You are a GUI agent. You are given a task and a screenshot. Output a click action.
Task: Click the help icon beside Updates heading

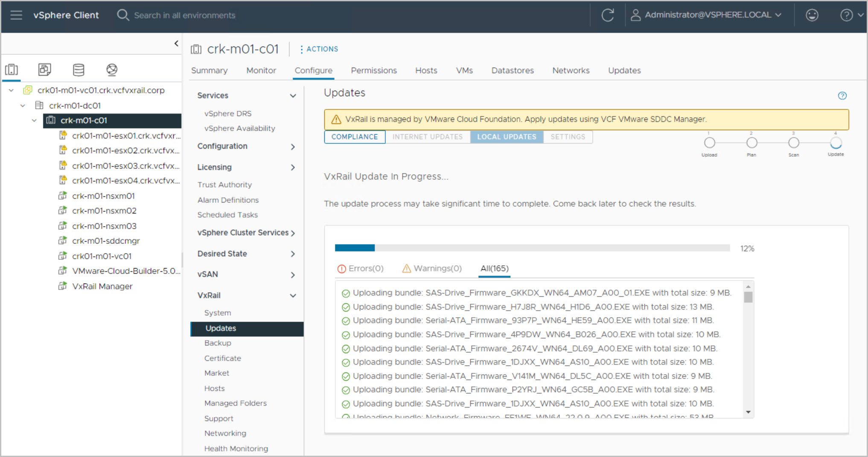pyautogui.click(x=842, y=96)
